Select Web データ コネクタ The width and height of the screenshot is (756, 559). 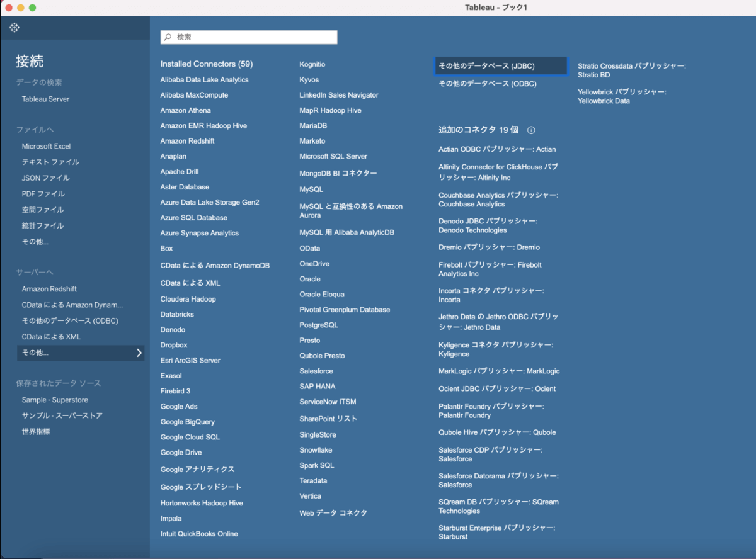click(x=333, y=513)
